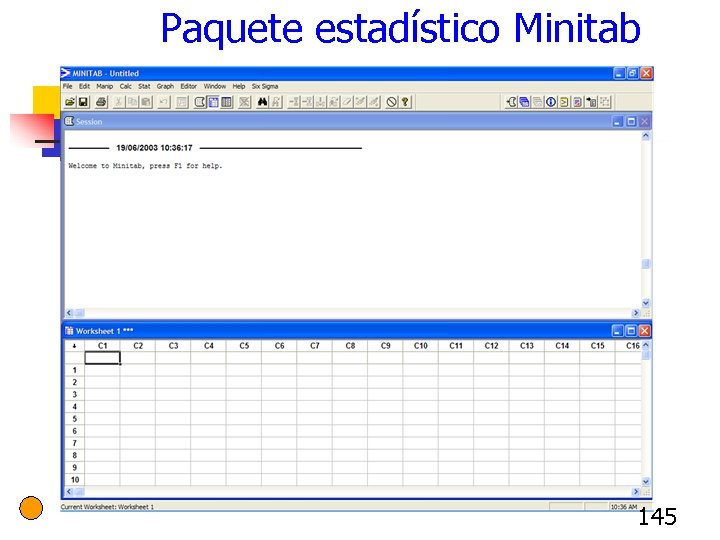Open the Help menu
This screenshot has height=540, width=720.
tap(239, 86)
